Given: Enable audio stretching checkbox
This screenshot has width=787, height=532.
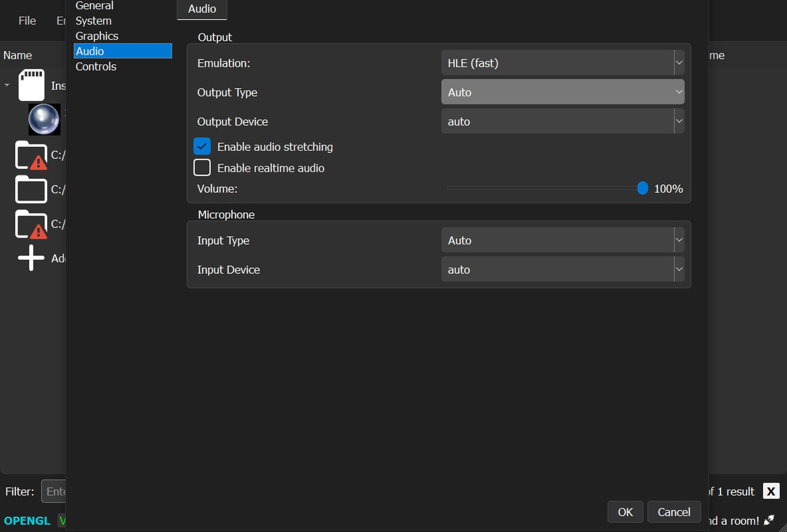Looking at the screenshot, I should 202,146.
